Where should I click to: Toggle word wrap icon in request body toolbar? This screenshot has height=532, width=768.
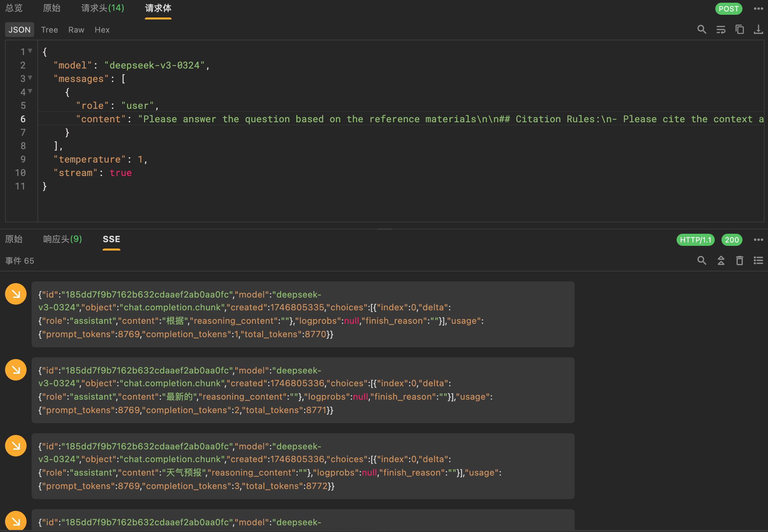[x=721, y=30]
